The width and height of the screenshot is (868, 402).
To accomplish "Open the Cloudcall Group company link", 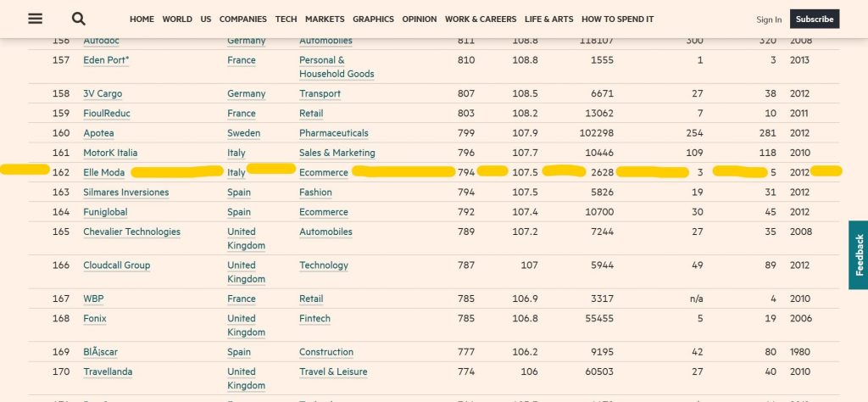I will tap(116, 265).
